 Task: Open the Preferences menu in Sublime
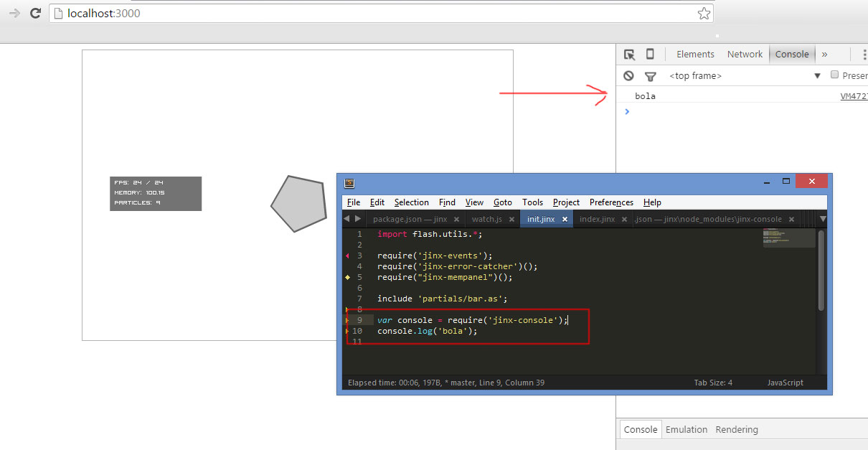point(610,202)
